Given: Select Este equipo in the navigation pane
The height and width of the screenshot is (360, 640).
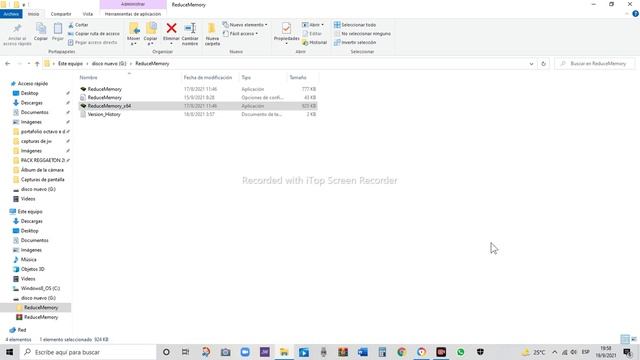Looking at the screenshot, I should coord(30,212).
